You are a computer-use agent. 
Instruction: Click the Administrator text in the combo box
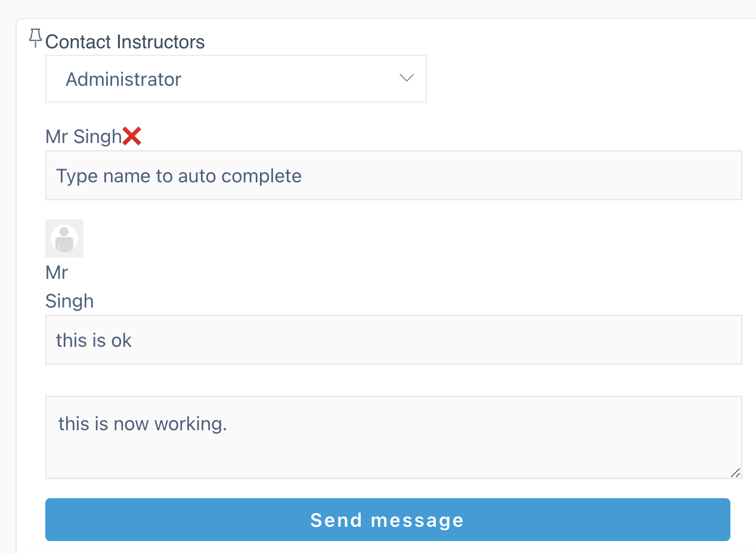pyautogui.click(x=123, y=79)
